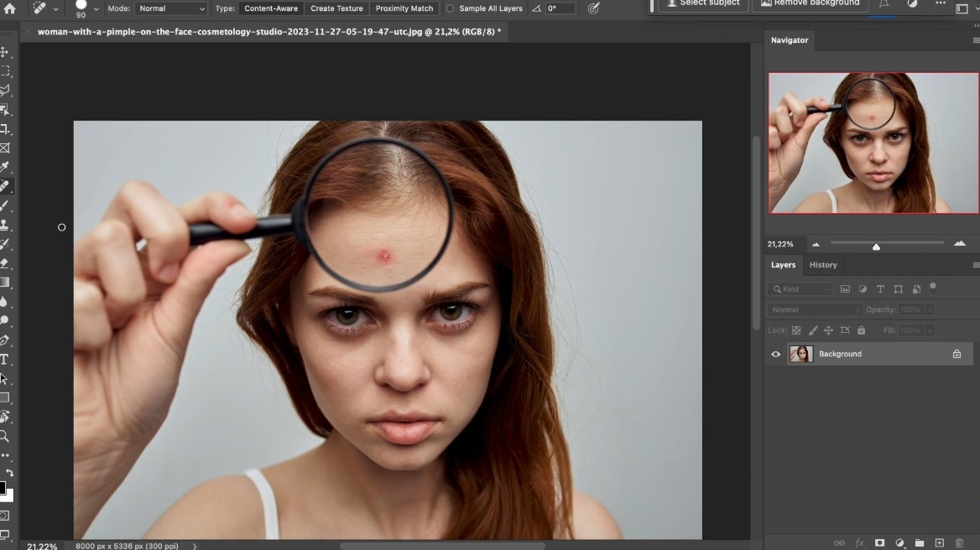Click the pressure-for-size icon in options bar

(594, 8)
